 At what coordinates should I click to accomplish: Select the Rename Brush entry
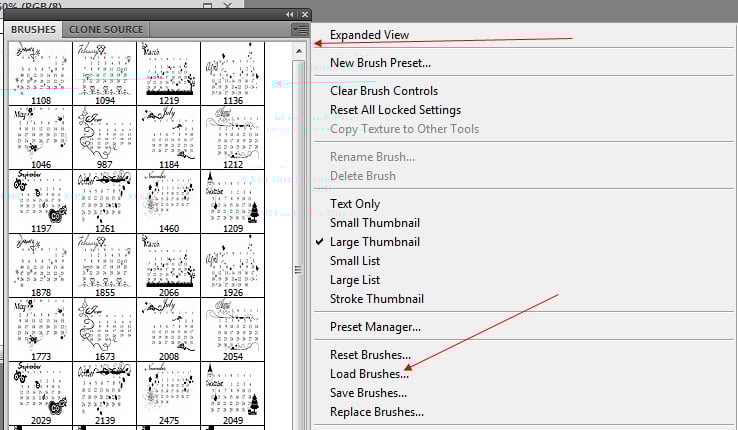[372, 157]
